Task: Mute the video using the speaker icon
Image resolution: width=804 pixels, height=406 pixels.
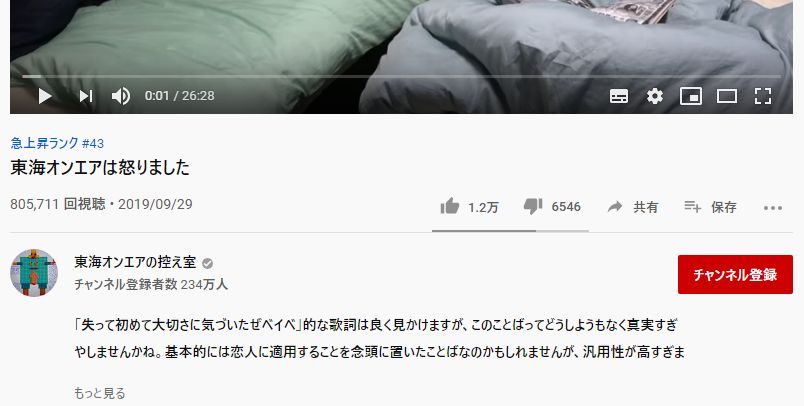Action: click(x=121, y=96)
